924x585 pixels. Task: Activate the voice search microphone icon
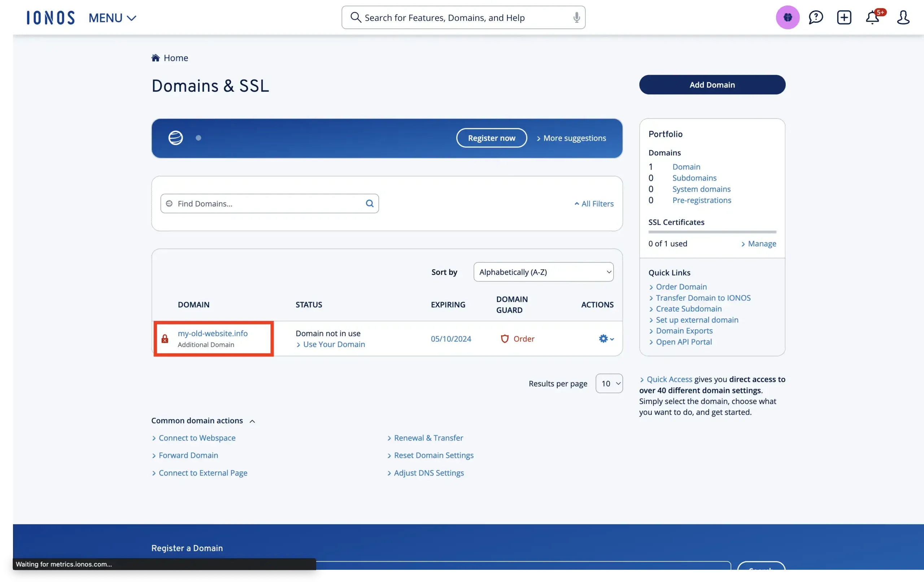tap(576, 17)
